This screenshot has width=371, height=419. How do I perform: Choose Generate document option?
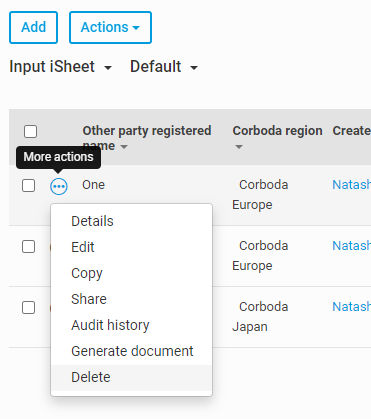point(132,351)
